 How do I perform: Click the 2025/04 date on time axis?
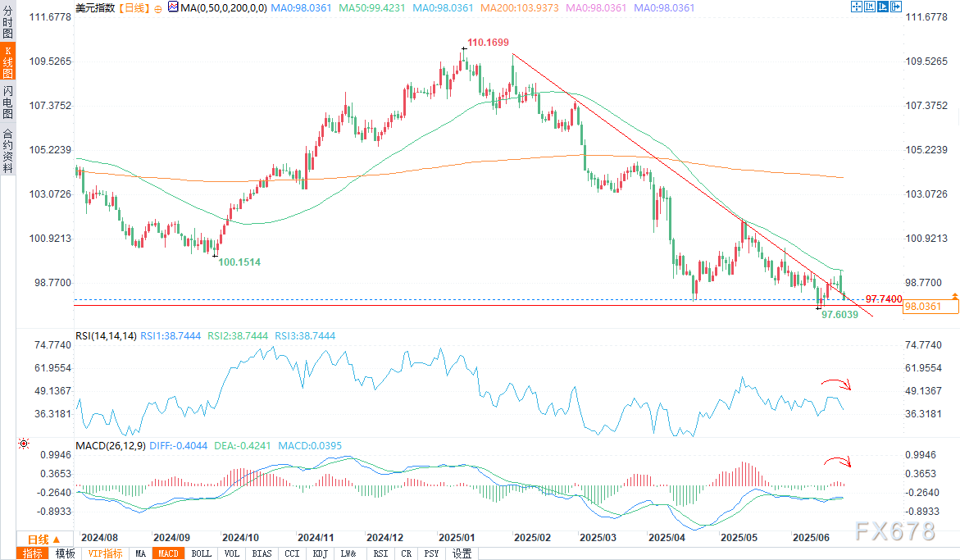click(x=667, y=538)
